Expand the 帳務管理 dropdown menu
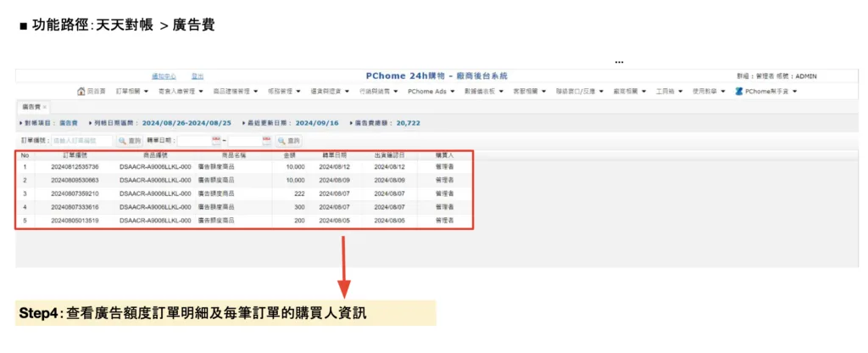 [281, 91]
